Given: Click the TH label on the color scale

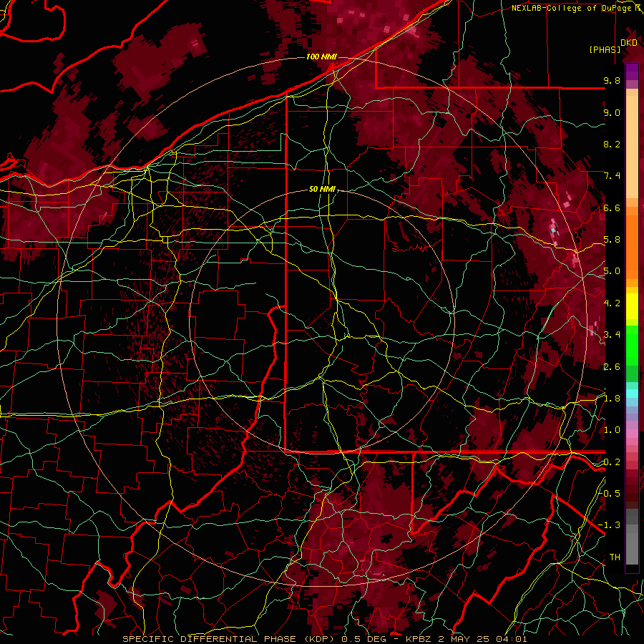Looking at the screenshot, I should coord(615,557).
